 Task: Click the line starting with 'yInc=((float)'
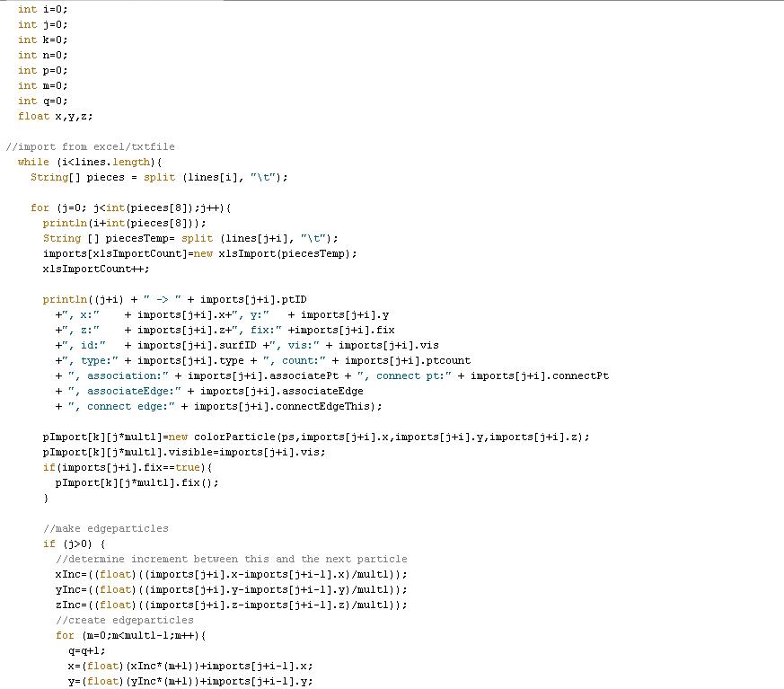[232, 589]
